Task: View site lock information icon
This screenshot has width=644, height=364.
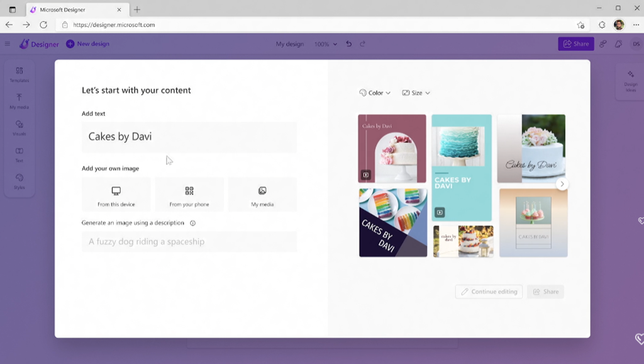Action: pyautogui.click(x=65, y=25)
